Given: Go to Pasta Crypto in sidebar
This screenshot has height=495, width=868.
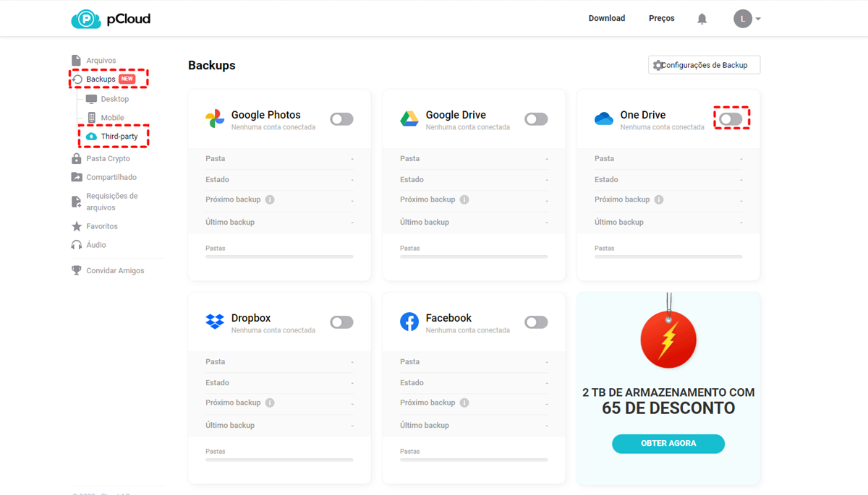Looking at the screenshot, I should click(109, 158).
